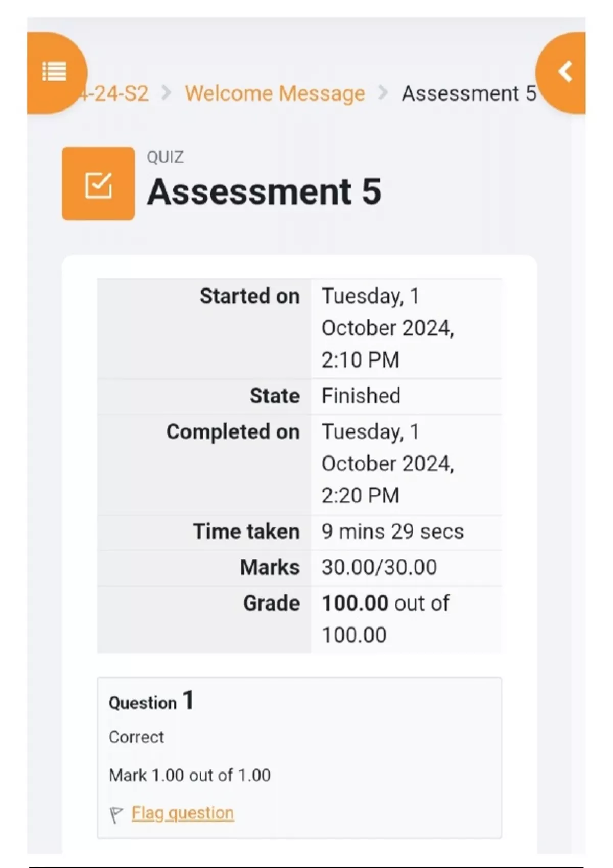Click the 9 mins 29 secs value
Image resolution: width=613 pixels, height=868 pixels.
(392, 532)
